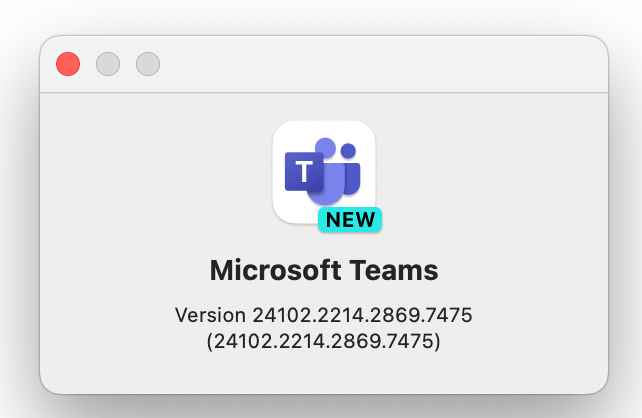Viewport: 642px width, 418px height.
Task: Close the About Microsoft Teams window
Action: (x=68, y=64)
